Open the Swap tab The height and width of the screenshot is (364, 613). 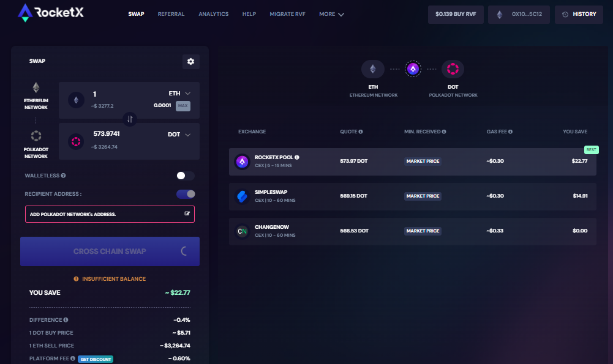pyautogui.click(x=136, y=14)
